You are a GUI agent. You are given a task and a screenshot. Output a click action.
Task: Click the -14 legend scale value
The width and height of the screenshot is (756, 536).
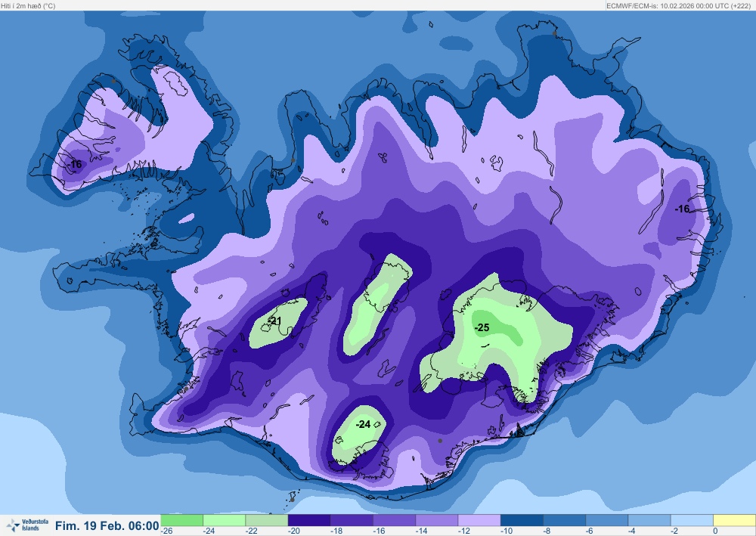tap(422, 531)
